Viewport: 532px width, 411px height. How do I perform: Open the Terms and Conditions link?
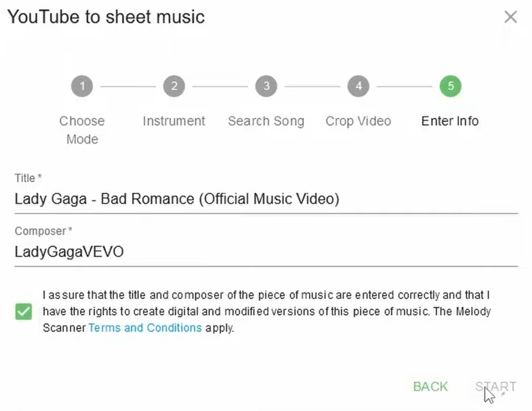[x=145, y=328]
